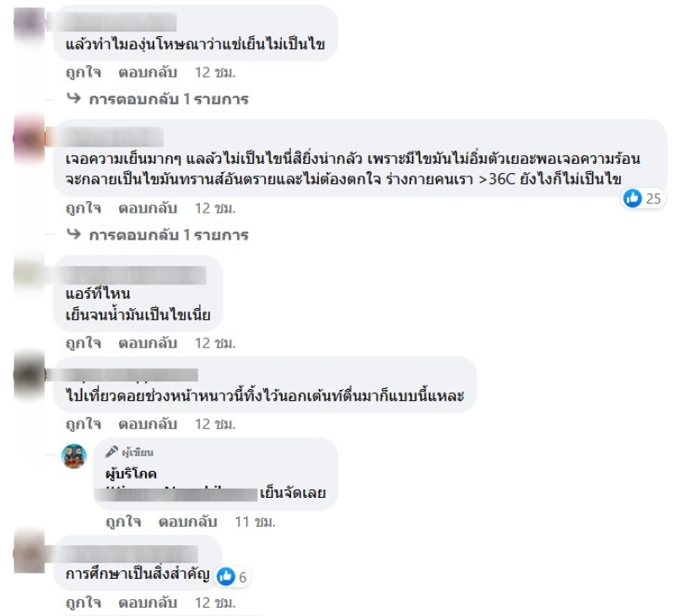Image resolution: width=675 pixels, height=616 pixels.
Task: Open the 11 ชม. timestamp of author reply
Action: coord(255,521)
